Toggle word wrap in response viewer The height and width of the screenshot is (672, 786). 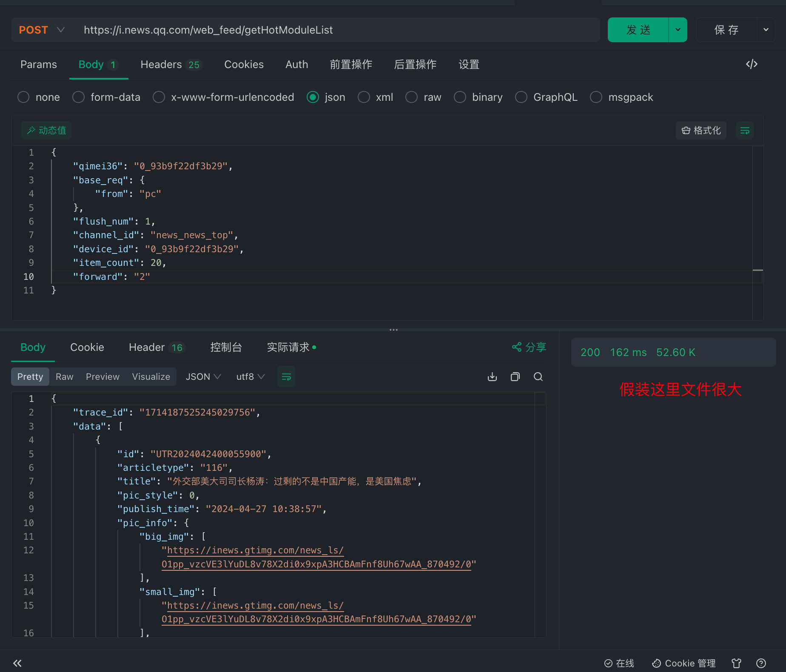[286, 377]
